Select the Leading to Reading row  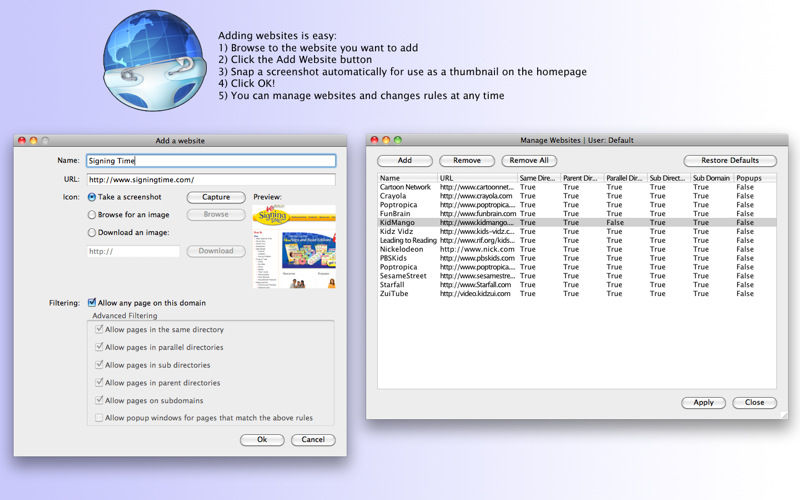click(577, 240)
